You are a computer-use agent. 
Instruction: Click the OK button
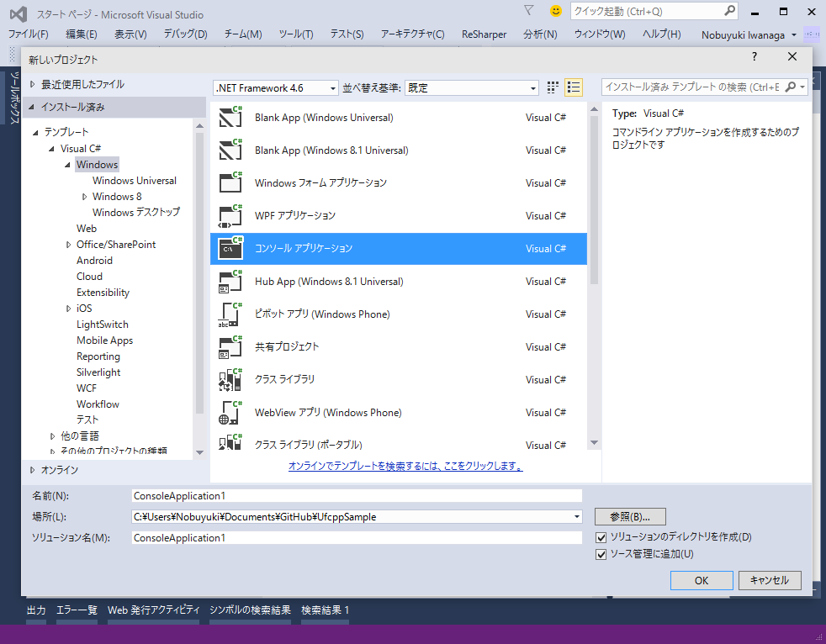pos(702,580)
